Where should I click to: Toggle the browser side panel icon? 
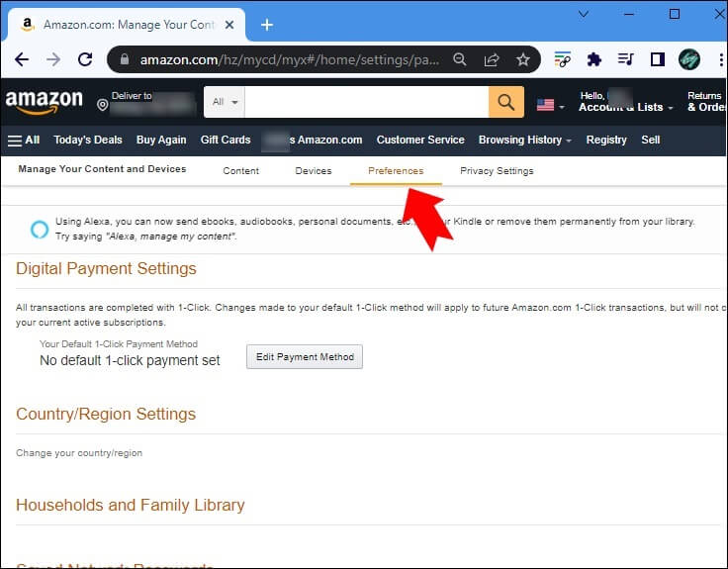[658, 59]
